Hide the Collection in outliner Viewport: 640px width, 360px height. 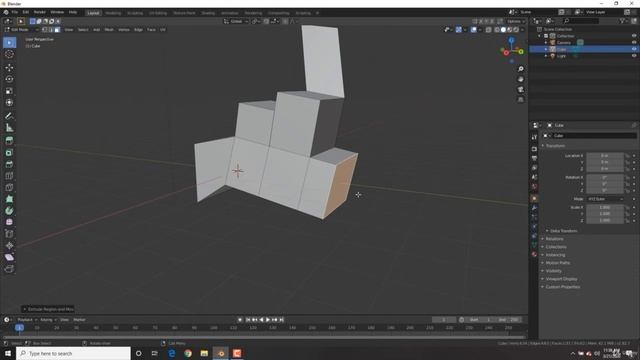634,36
